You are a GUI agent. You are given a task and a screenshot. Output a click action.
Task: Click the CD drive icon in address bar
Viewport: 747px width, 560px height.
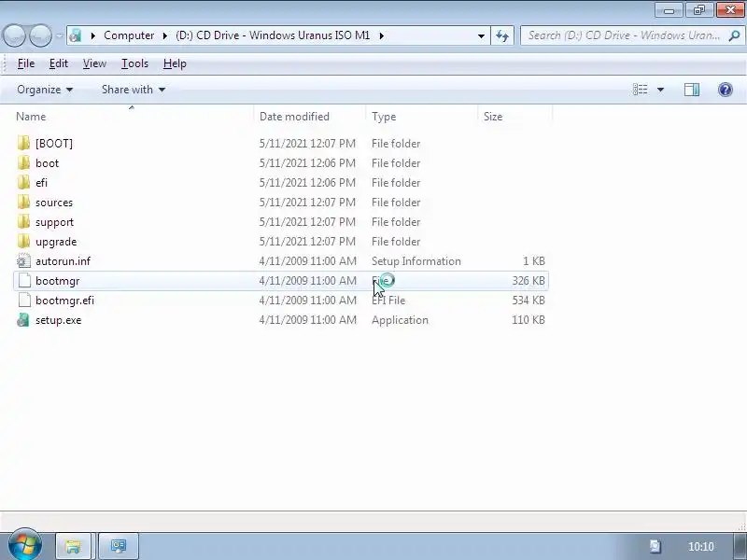(x=76, y=35)
